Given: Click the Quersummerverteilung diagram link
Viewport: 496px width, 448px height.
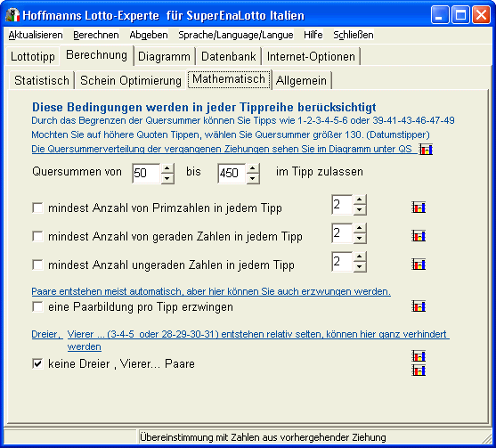Looking at the screenshot, I should click(x=222, y=149).
